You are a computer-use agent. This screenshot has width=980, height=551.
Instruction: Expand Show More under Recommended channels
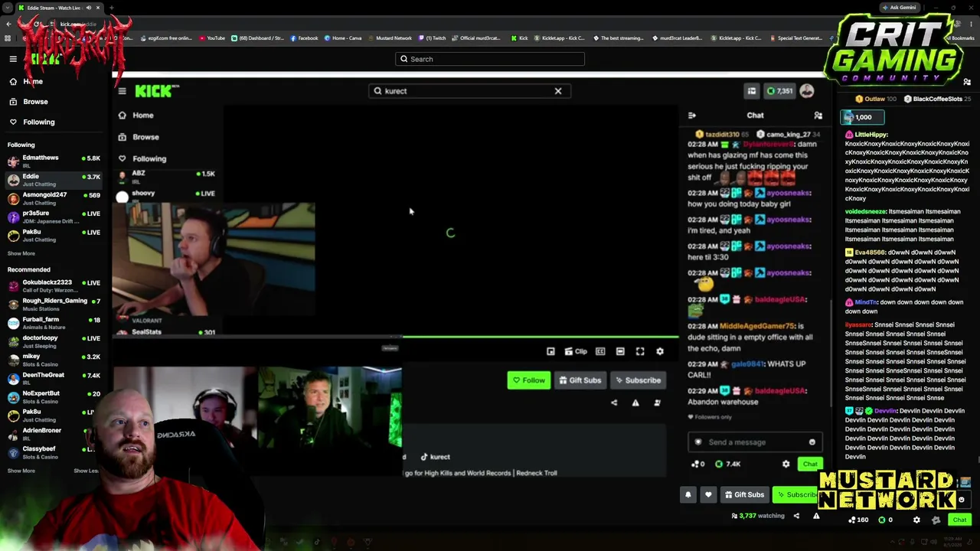coord(21,471)
